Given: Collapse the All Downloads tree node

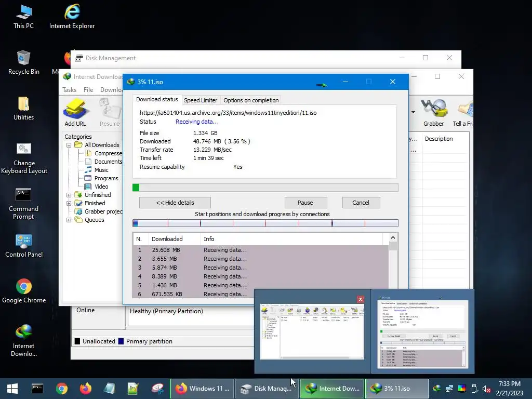Looking at the screenshot, I should [69, 145].
